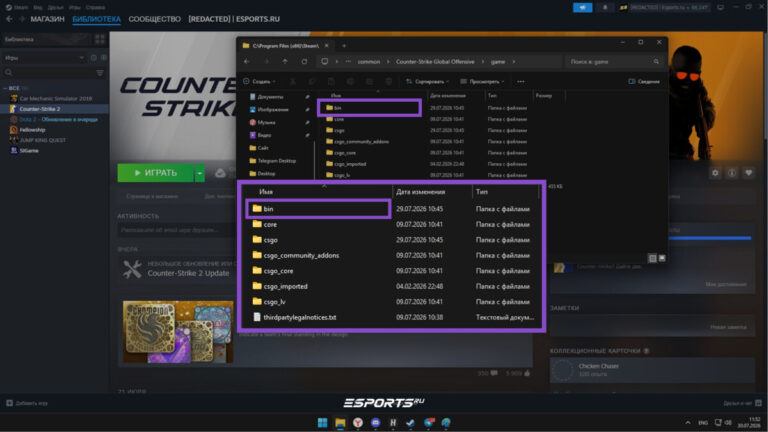The width and height of the screenshot is (768, 432).
Task: Expand the Игры filter dropdown
Action: pyautogui.click(x=44, y=58)
